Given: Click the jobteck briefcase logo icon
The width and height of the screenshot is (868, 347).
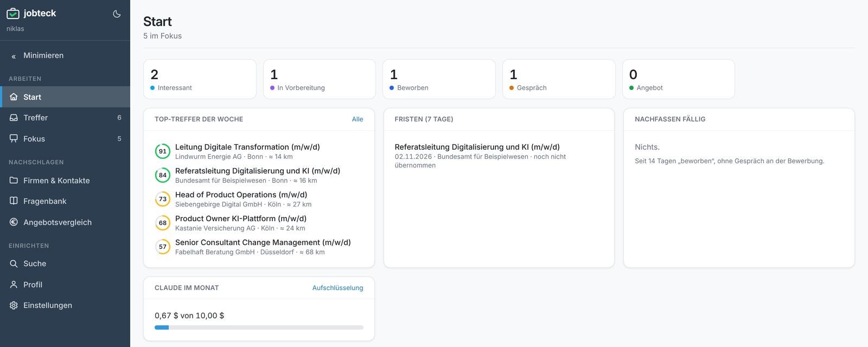Looking at the screenshot, I should 13,14.
